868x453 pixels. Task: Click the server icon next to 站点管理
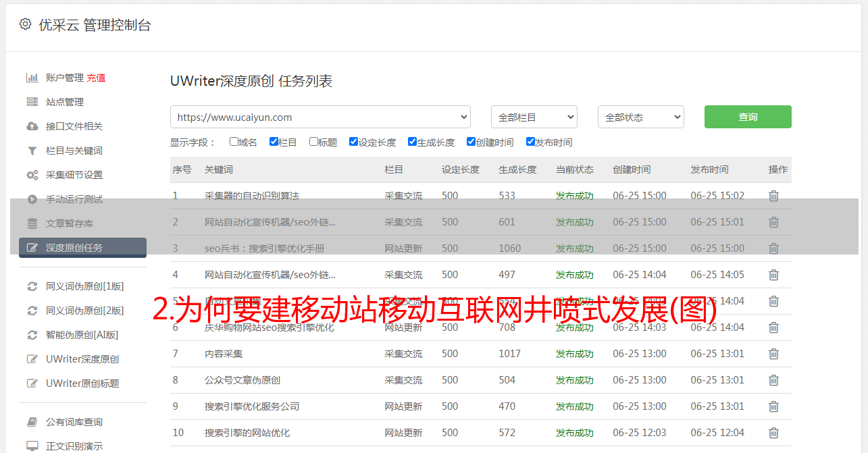click(x=32, y=102)
